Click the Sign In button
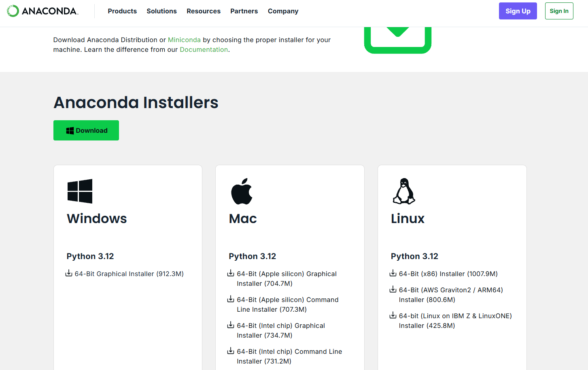 (559, 11)
